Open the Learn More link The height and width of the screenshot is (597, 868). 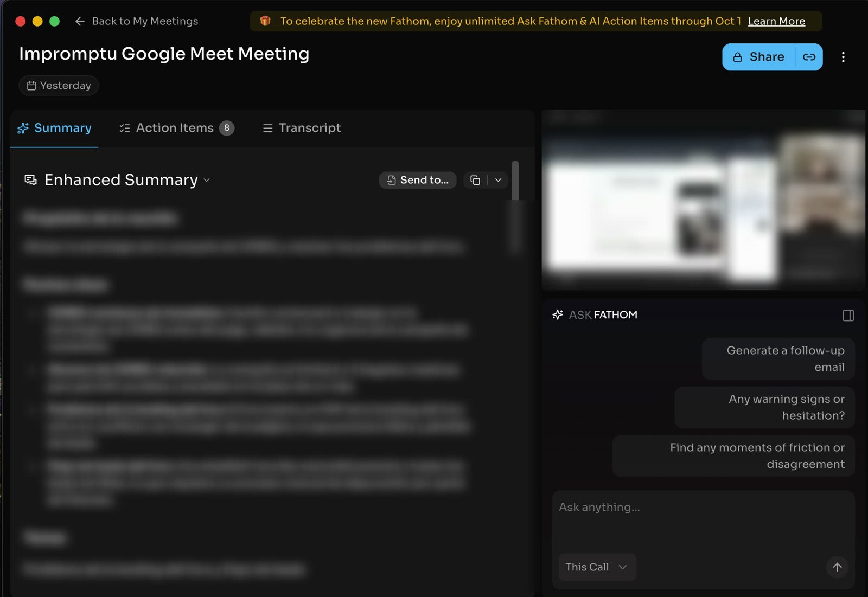pos(776,21)
